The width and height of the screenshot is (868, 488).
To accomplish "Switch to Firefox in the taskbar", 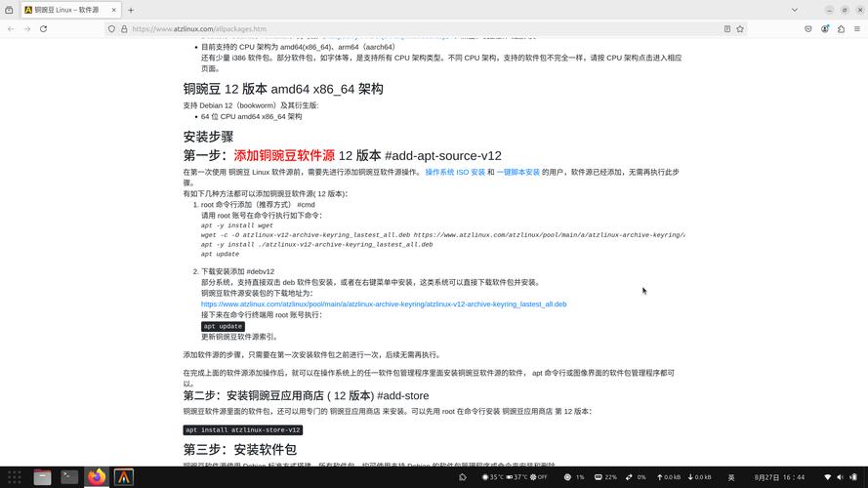I will [97, 477].
